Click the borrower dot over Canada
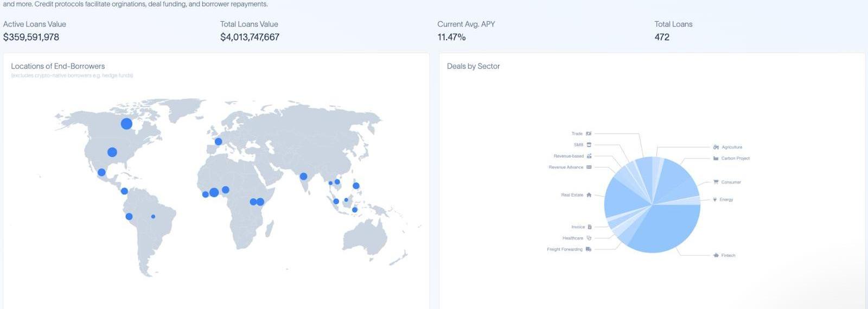Viewport: 868px width, 309px height. coord(126,124)
